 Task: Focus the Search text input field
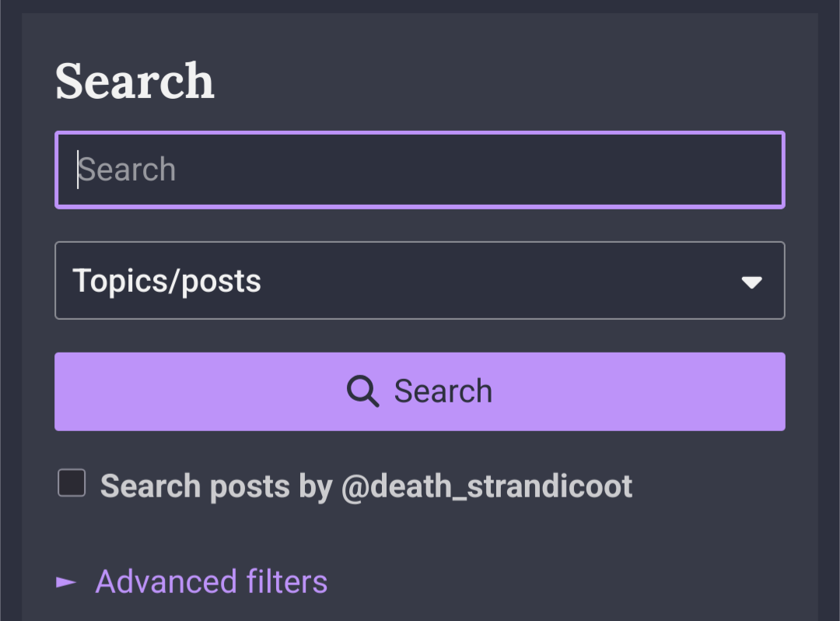[x=420, y=170]
